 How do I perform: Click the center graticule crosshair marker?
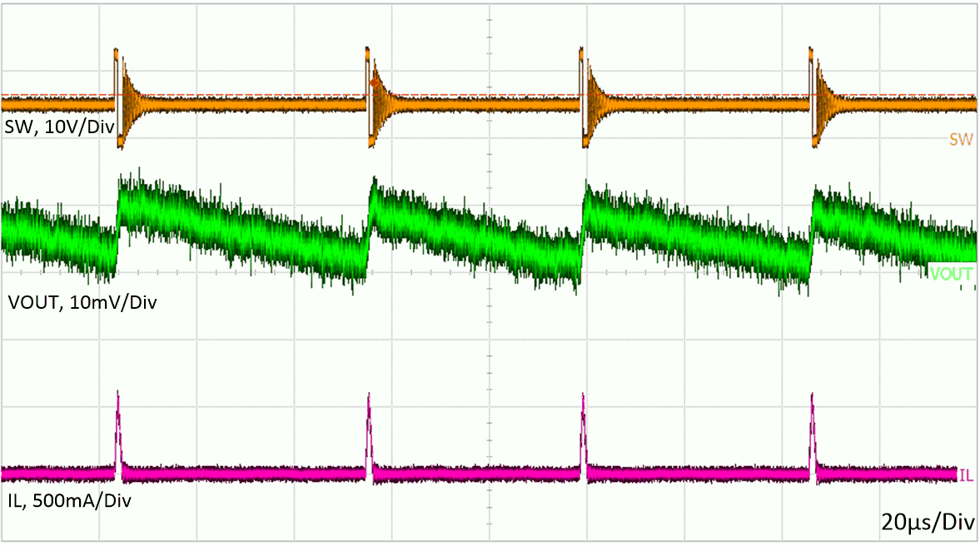[490, 273]
